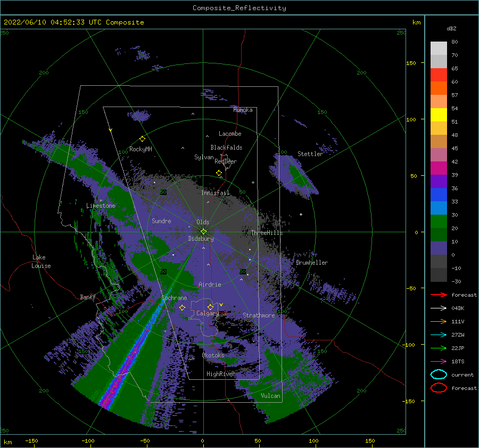This screenshot has width=479, height=448.
Task: Click the yellow marker near RockyMH
Action: pos(142,139)
